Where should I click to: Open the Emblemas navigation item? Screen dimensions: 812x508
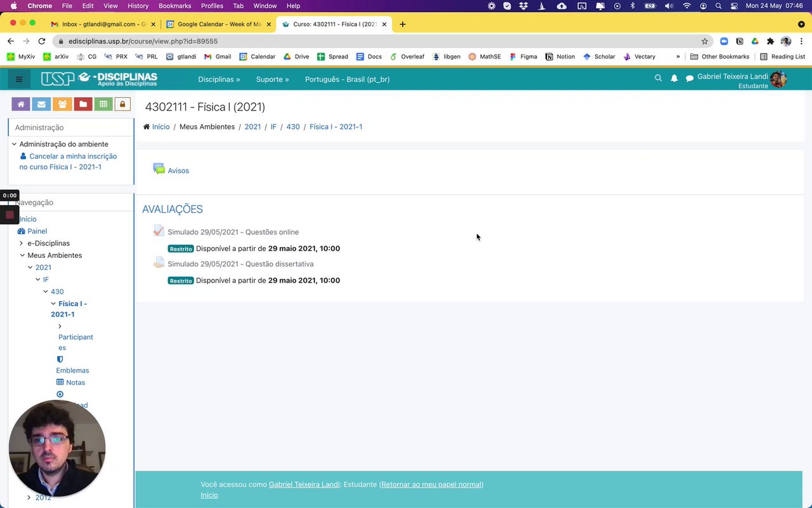pyautogui.click(x=72, y=370)
